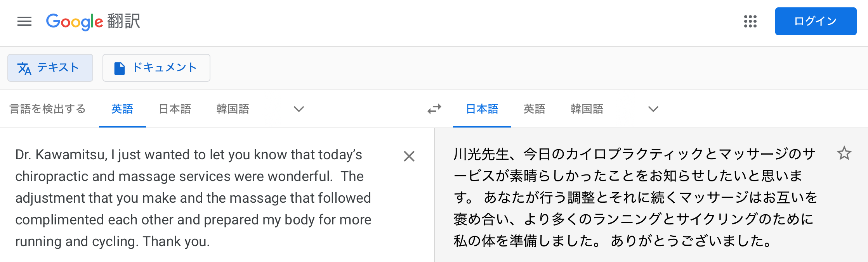This screenshot has width=868, height=262.
Task: Save translation with the star icon
Action: point(844,153)
